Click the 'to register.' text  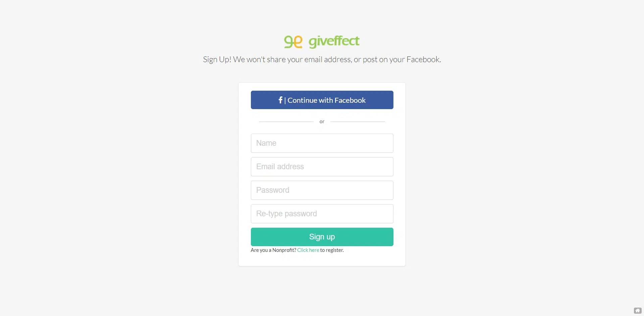click(332, 250)
